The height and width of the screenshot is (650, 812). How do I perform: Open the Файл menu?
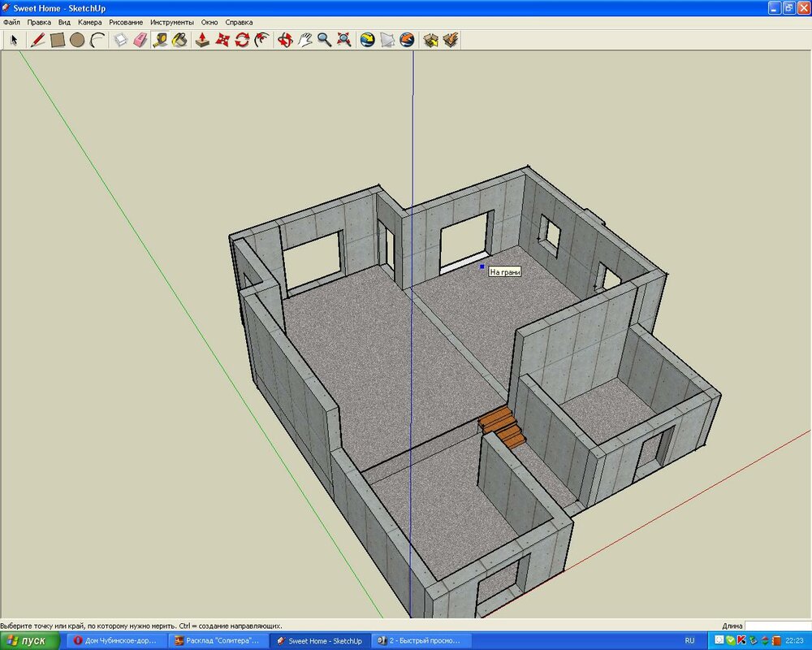pyautogui.click(x=11, y=22)
